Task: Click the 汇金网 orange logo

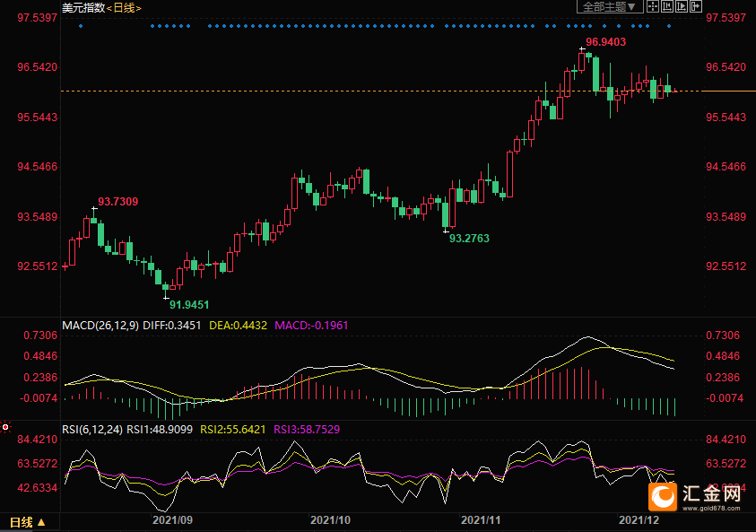Action: click(x=662, y=496)
